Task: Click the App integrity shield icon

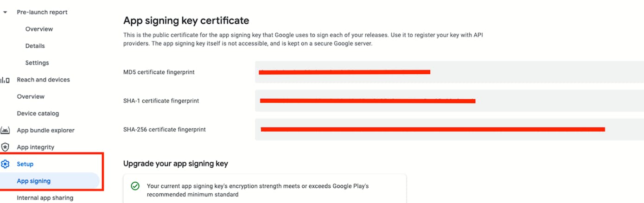Action: click(5, 147)
